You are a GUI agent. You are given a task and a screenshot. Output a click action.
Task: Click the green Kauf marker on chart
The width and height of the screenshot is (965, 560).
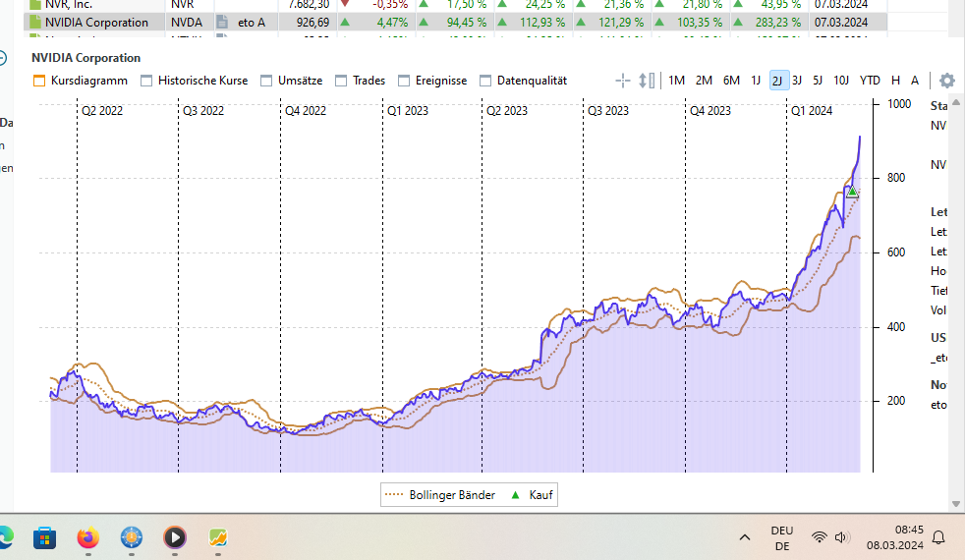click(852, 192)
